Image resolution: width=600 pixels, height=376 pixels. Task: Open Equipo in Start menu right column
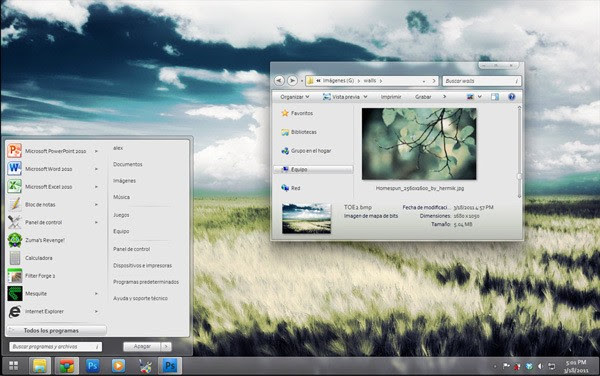(x=121, y=231)
